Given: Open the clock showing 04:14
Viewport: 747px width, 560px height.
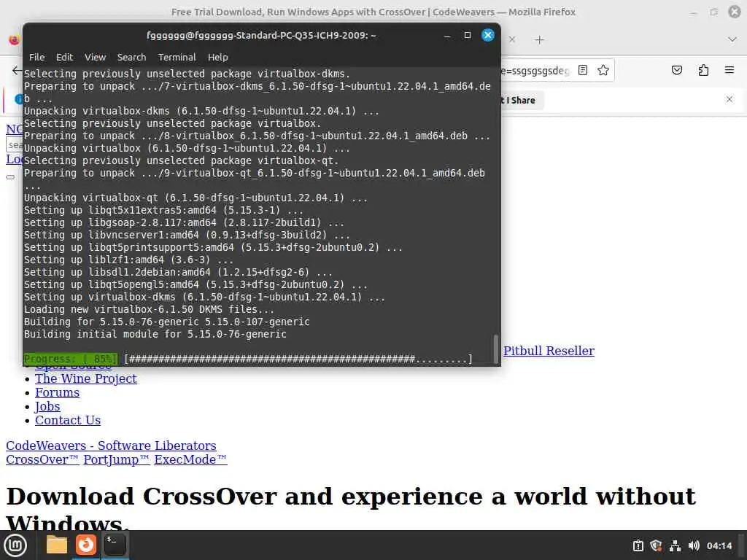Looking at the screenshot, I should [x=719, y=545].
